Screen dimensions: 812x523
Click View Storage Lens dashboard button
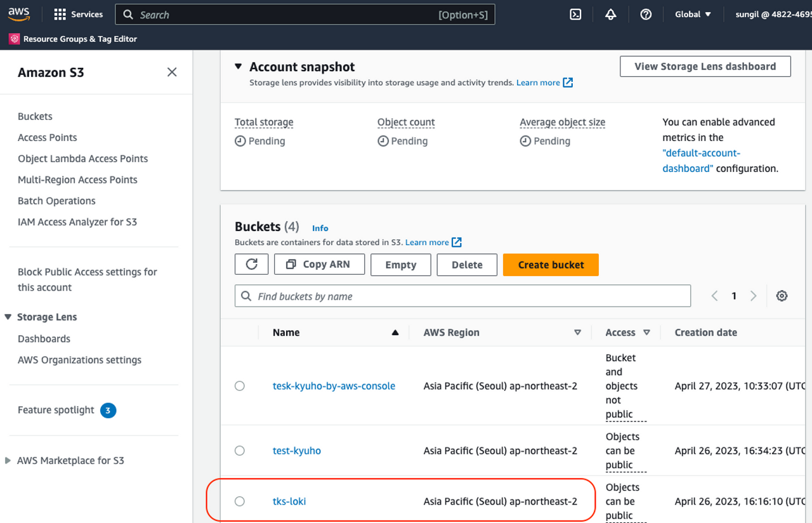[705, 67]
